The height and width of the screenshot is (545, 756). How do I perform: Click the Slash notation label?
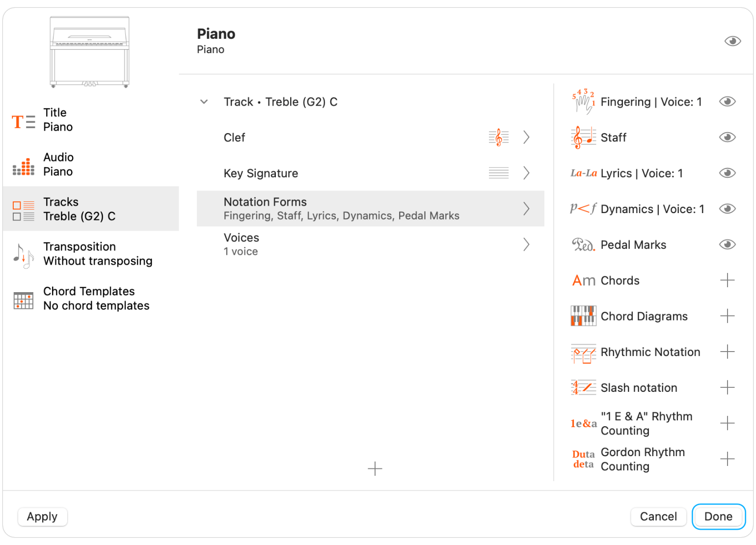coord(639,388)
